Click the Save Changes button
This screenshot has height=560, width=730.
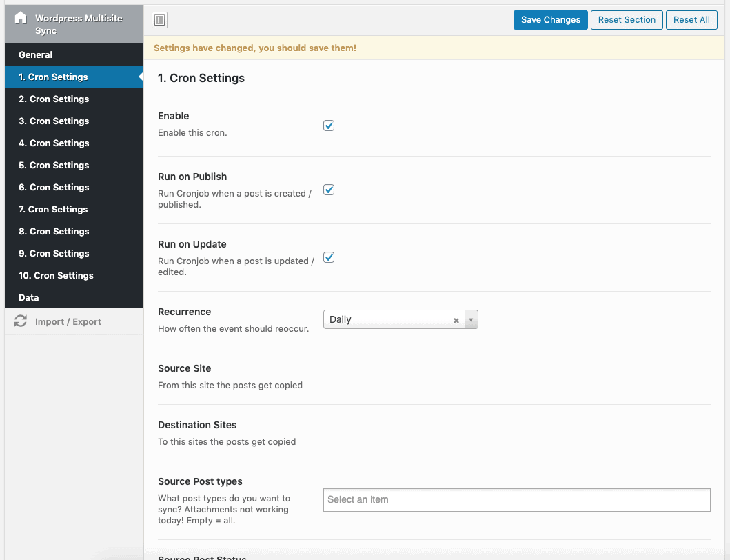(550, 20)
